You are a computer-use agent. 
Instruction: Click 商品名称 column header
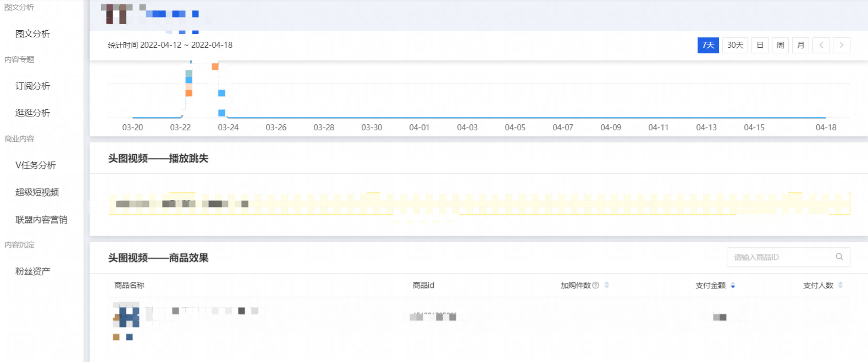(x=129, y=285)
